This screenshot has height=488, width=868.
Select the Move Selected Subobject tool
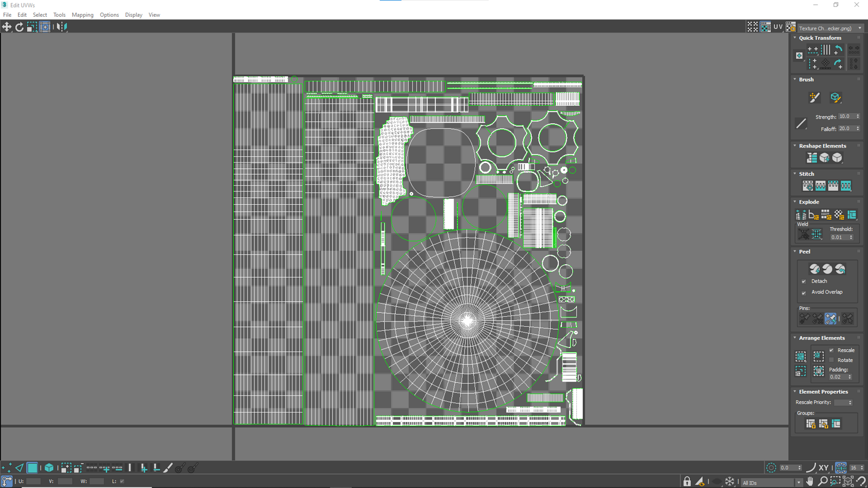point(7,27)
